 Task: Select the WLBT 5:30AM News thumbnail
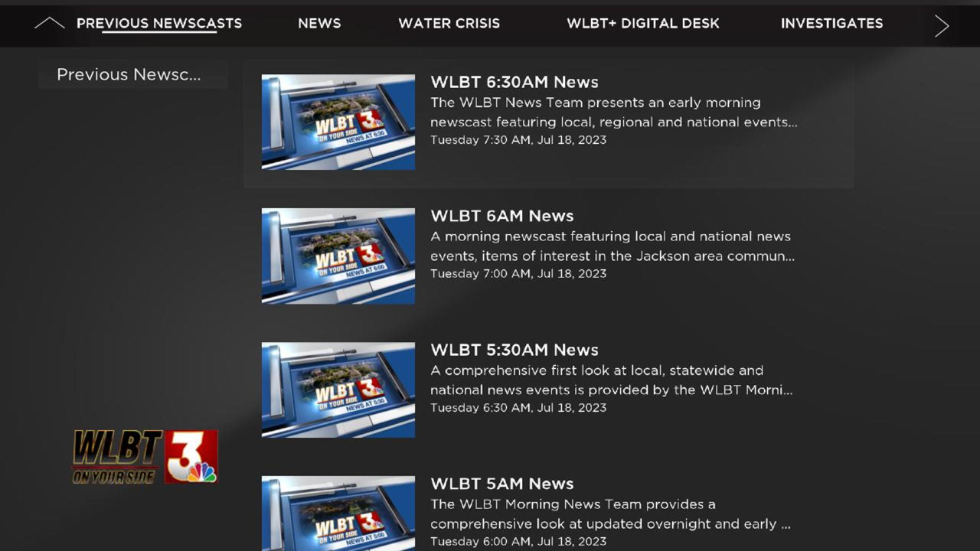point(338,390)
